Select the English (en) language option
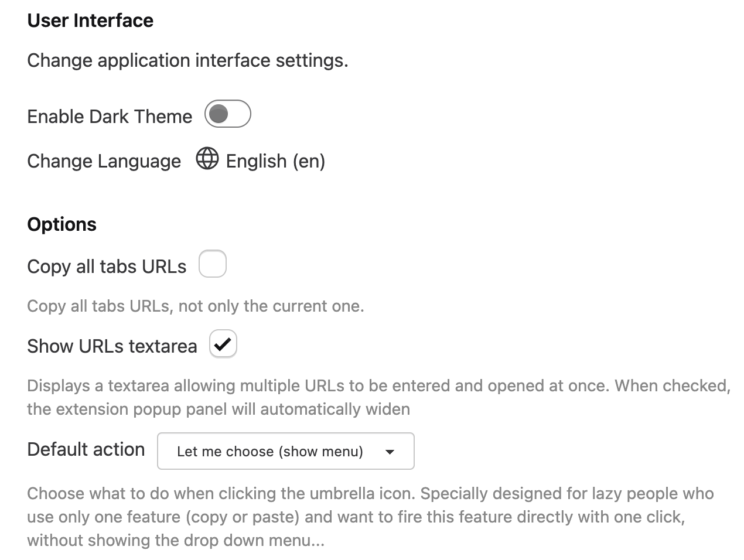This screenshot has height=560, width=744. pos(275,161)
